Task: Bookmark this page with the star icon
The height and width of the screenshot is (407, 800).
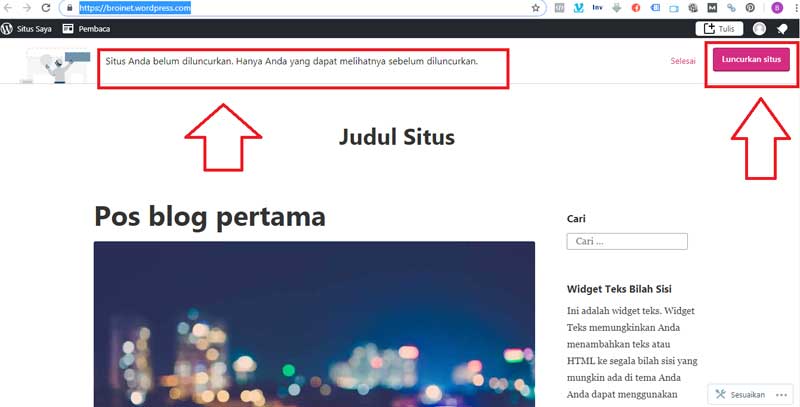Action: coord(535,8)
